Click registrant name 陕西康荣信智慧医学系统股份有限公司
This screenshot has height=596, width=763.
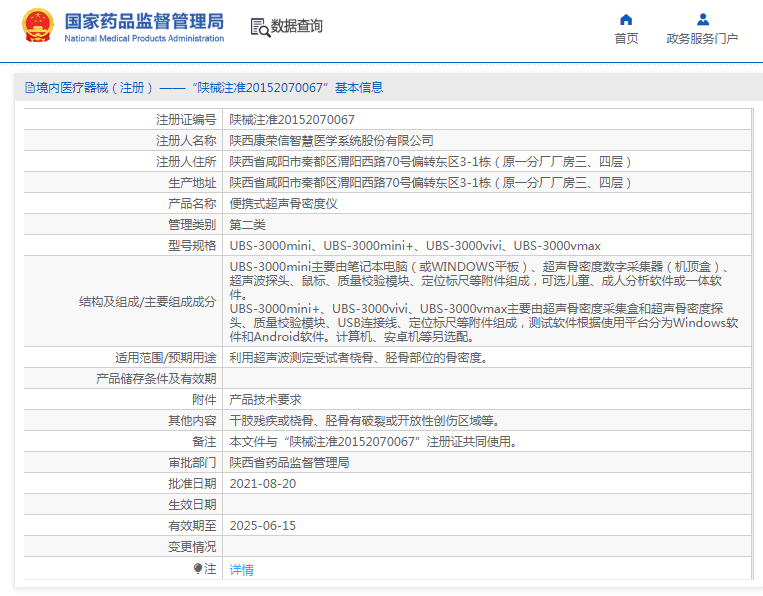tap(331, 141)
